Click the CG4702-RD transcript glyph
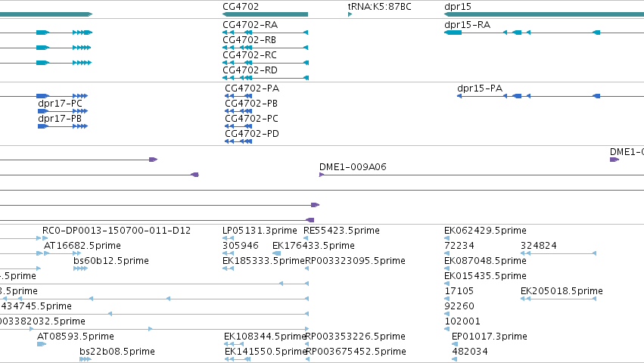The width and height of the screenshot is (644, 363). [x=266, y=78]
